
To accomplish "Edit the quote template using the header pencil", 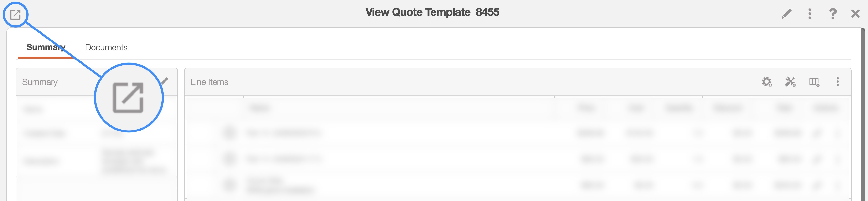I will click(786, 14).
